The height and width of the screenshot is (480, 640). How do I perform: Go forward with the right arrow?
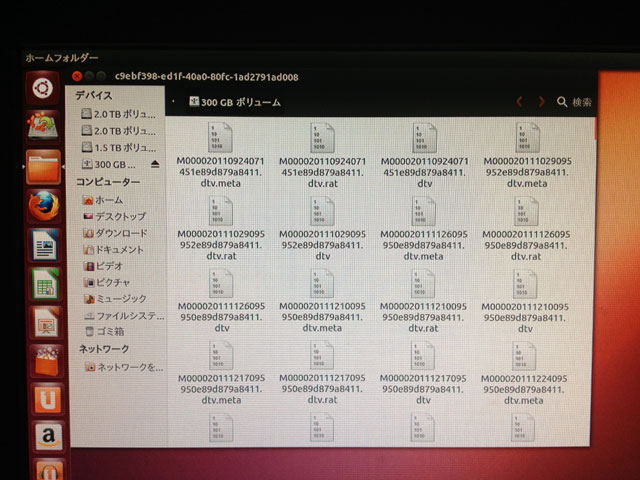(x=541, y=102)
